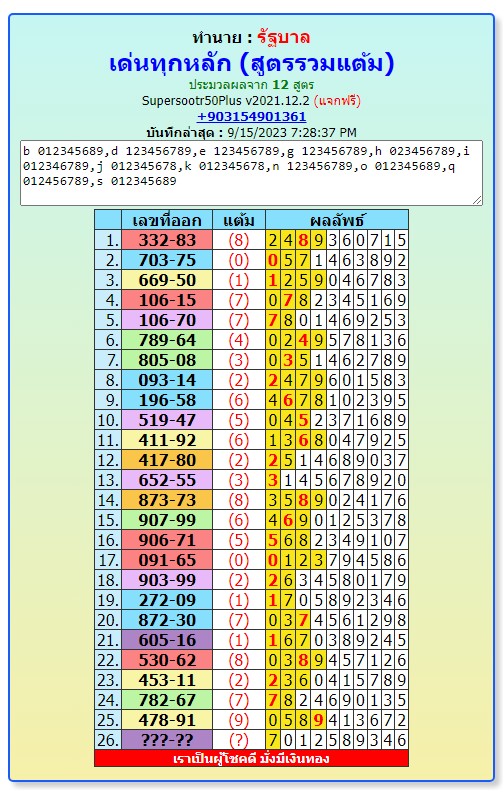
Task: Select the number 272-09 in row 19
Action: 167,600
